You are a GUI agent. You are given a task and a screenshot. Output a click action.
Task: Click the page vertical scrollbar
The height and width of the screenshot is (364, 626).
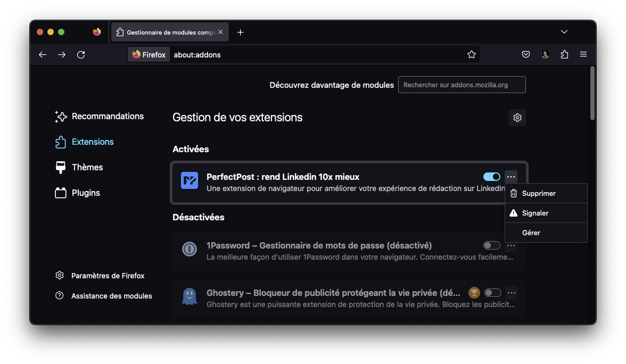click(592, 93)
